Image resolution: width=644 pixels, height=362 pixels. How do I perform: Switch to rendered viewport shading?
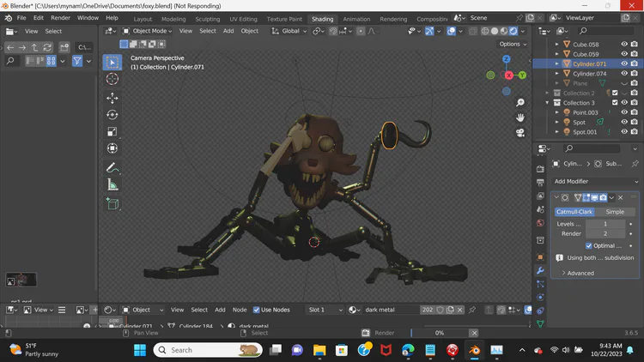[513, 31]
